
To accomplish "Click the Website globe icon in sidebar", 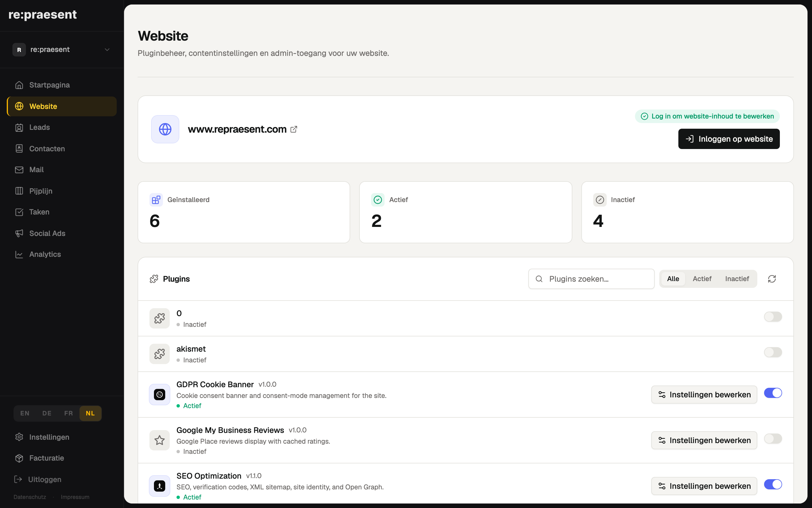I will pos(19,106).
